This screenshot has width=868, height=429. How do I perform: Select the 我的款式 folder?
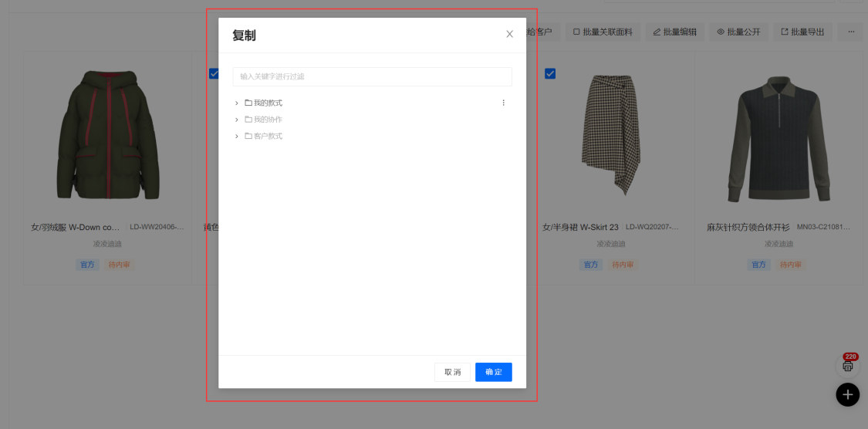268,103
